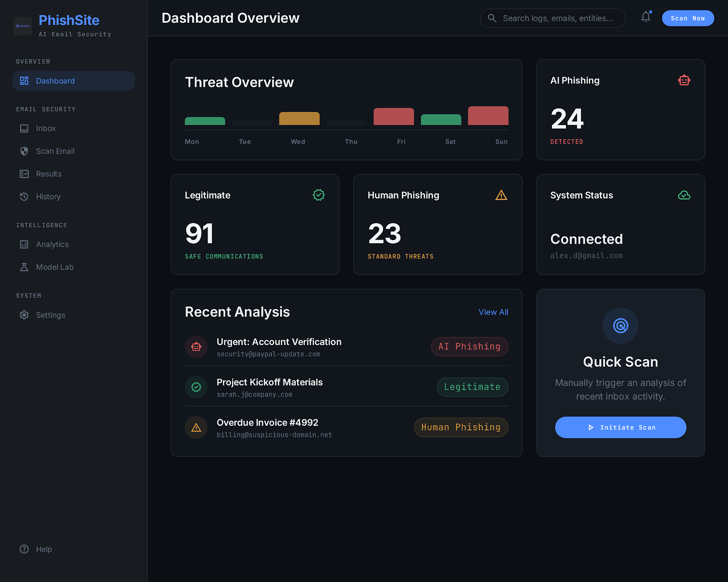Viewport: 728px width, 582px height.
Task: Click the Quick Scan radar icon
Action: (620, 326)
